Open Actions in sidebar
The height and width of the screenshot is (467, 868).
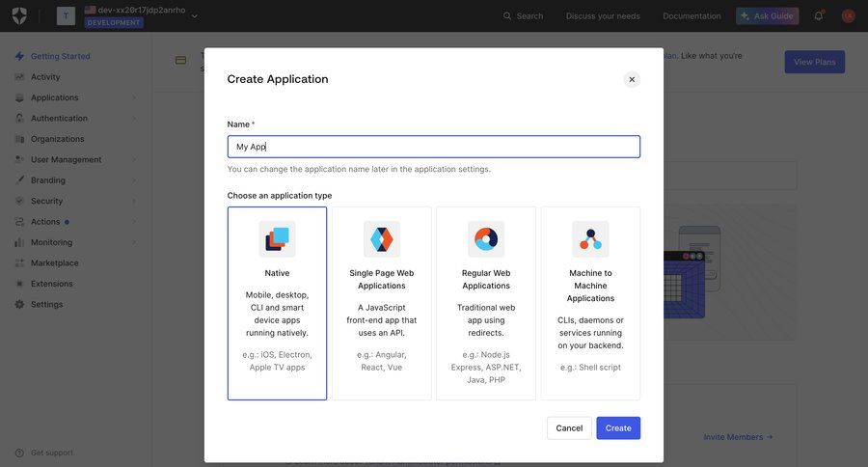(45, 222)
